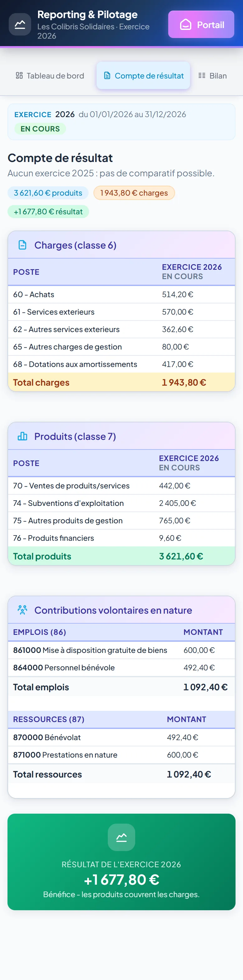Click the 3 621,60 € produits chip
243x980 pixels.
48,193
